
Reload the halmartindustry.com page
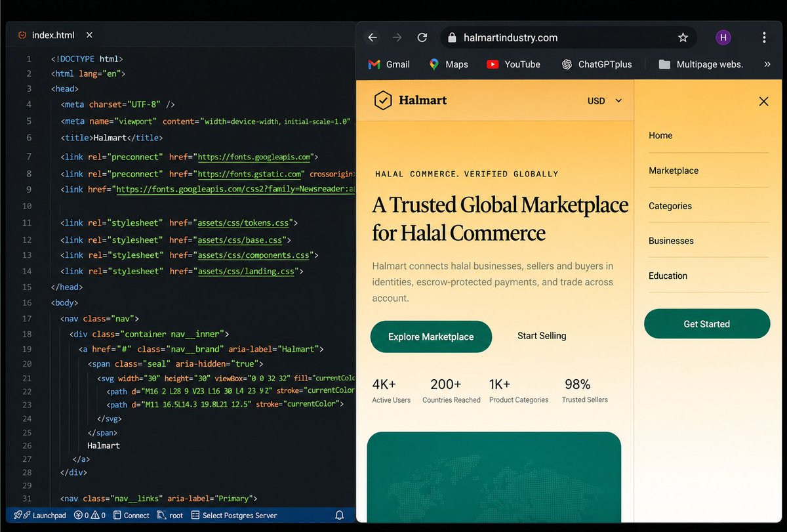tap(422, 37)
